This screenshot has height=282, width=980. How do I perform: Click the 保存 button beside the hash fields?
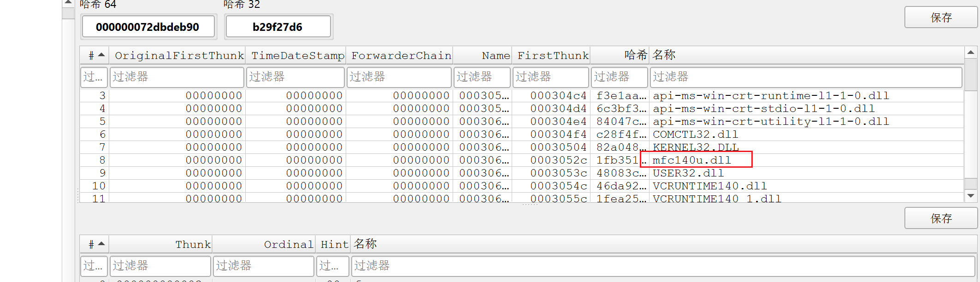click(x=940, y=18)
